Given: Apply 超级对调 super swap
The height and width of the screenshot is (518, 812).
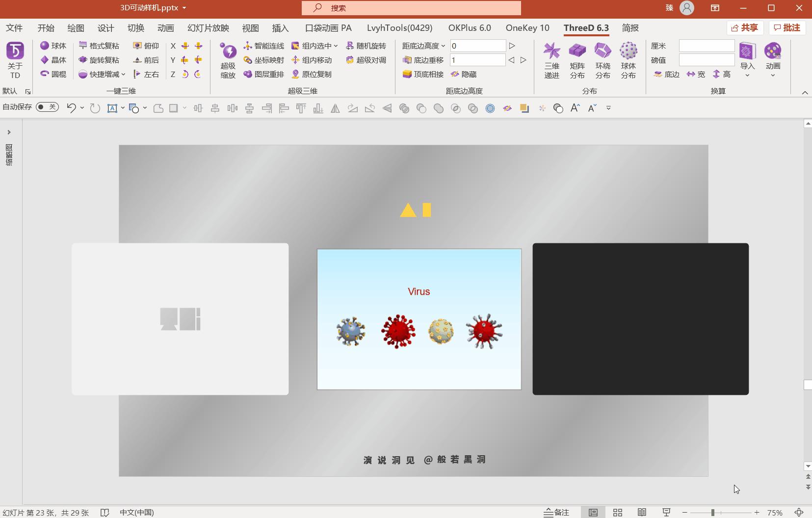Looking at the screenshot, I should click(366, 60).
